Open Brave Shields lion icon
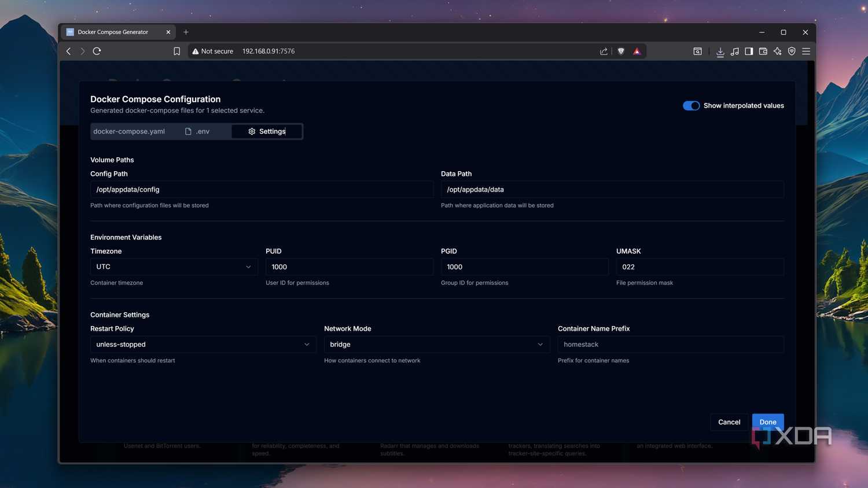The width and height of the screenshot is (868, 488). (x=621, y=51)
